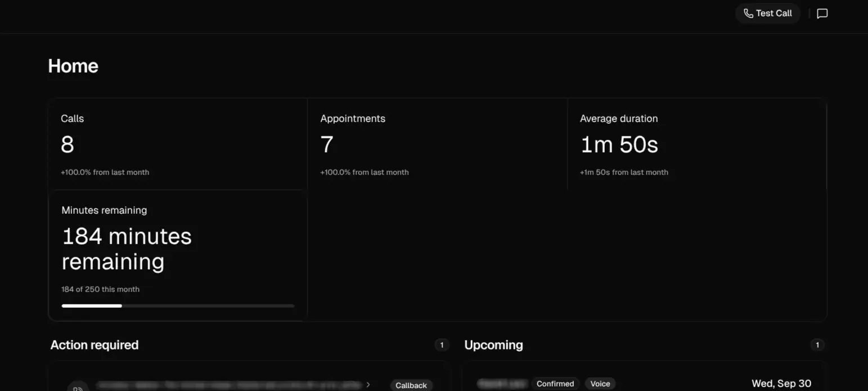The image size is (868, 391).
Task: Click "+1m 50s from last month" text
Action: pyautogui.click(x=624, y=172)
